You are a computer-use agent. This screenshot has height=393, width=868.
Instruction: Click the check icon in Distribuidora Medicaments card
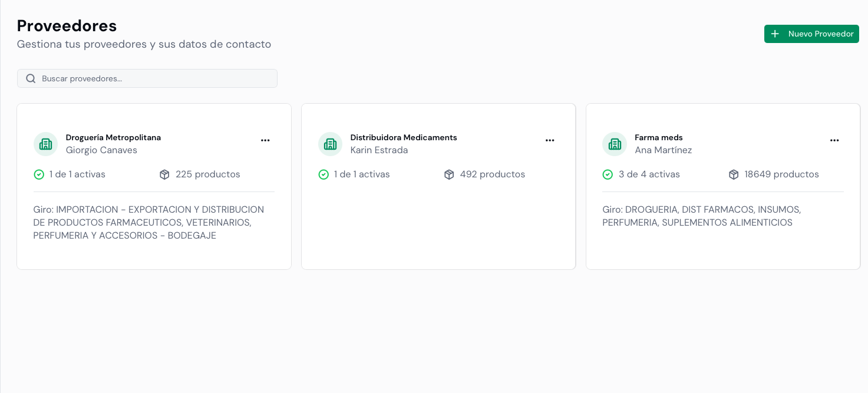324,174
